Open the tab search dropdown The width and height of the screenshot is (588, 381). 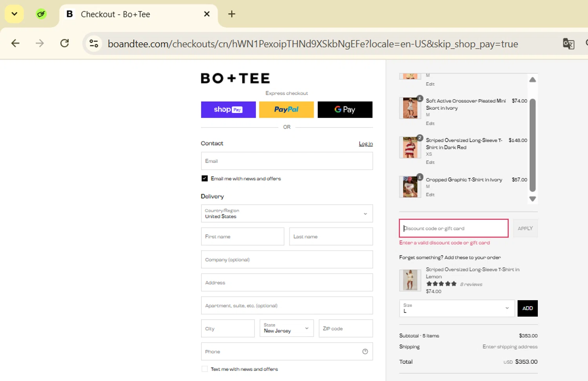14,14
